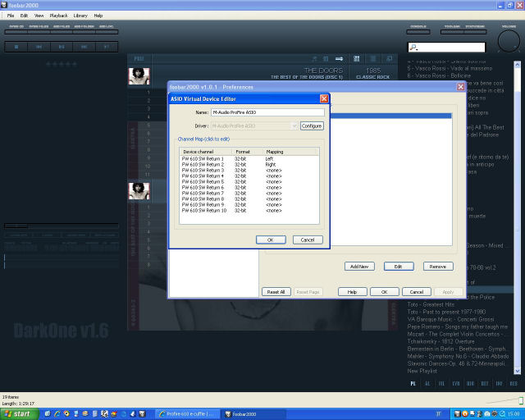Click Help in Preferences window
525x420 pixels.
(352, 292)
